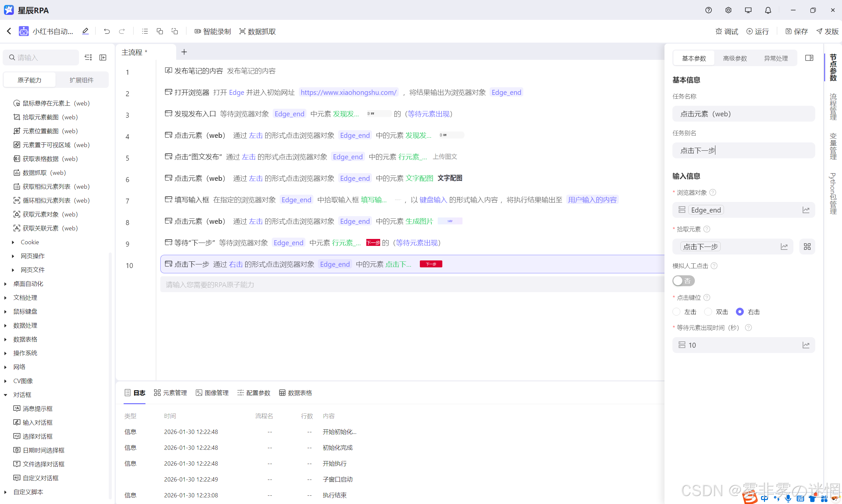The width and height of the screenshot is (842, 504).
Task: Click the 任务别名 input field
Action: click(743, 150)
